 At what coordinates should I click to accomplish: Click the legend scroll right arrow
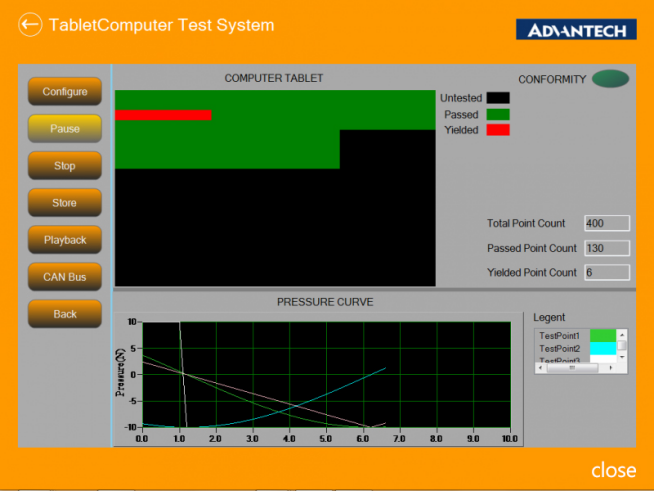coord(613,367)
